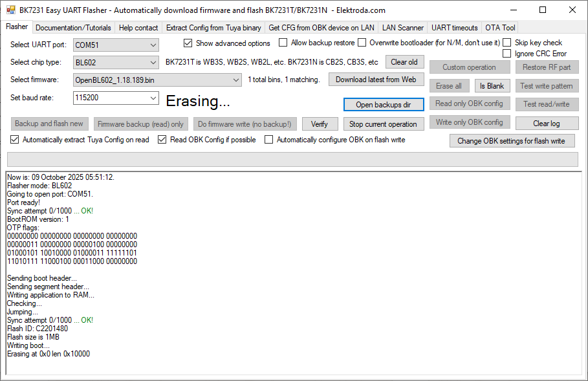Click the Clear old button
Screen dimensions: 588x381
[404, 62]
